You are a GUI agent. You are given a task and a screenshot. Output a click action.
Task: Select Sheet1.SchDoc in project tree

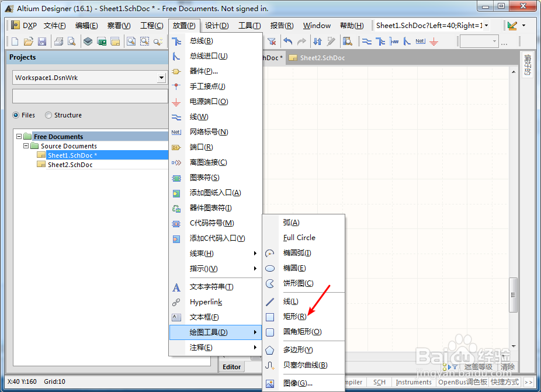coord(72,155)
